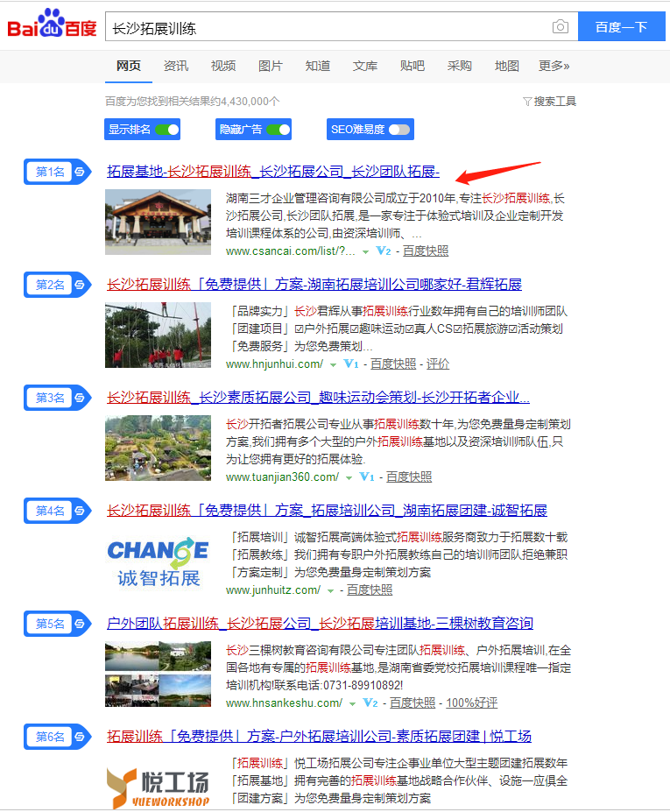The height and width of the screenshot is (812, 670).
Task: Expand dropdown arrow after www.junhuitz.com URL
Action: 330,591
